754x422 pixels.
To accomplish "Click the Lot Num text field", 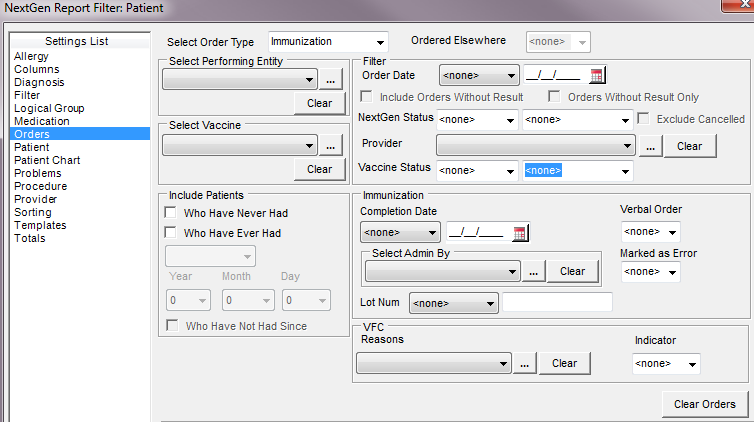I will (557, 302).
